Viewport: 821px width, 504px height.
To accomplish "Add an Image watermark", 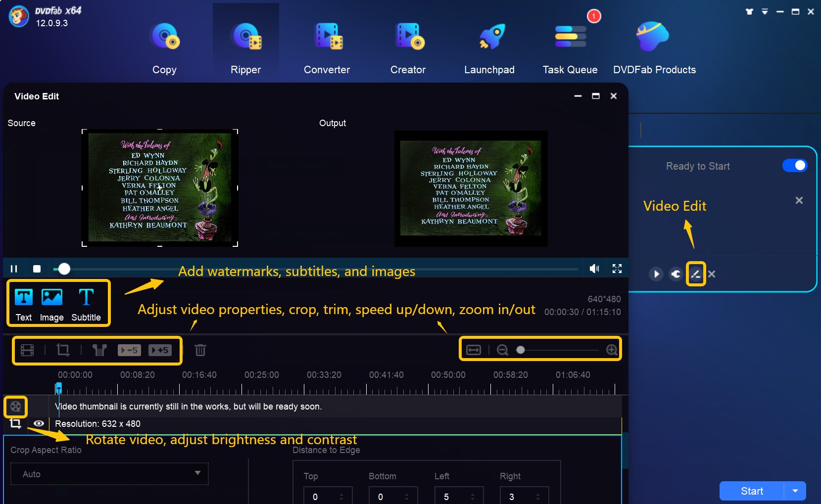I will pos(52,305).
